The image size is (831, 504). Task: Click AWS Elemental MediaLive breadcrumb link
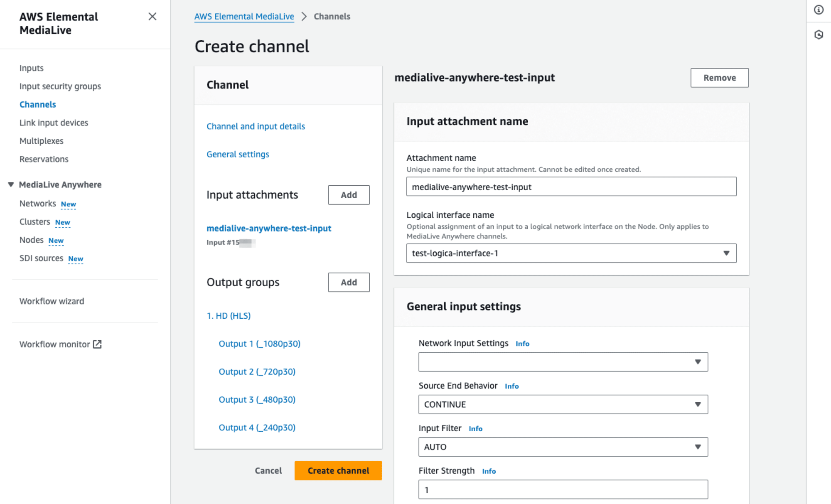tap(244, 17)
